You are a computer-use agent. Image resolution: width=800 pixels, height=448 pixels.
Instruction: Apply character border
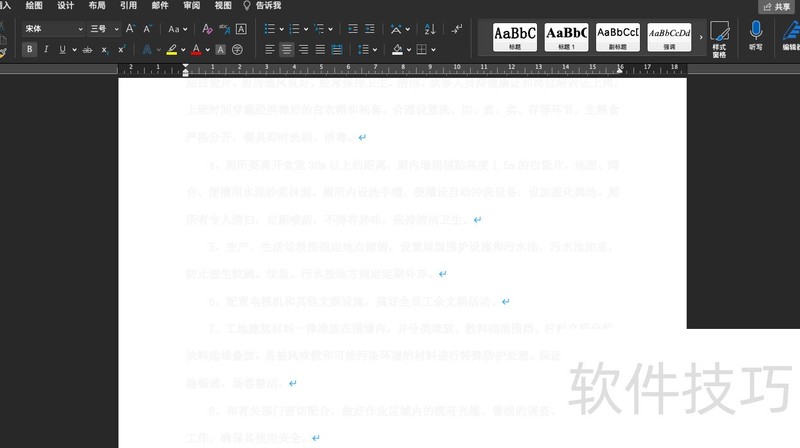[x=241, y=29]
